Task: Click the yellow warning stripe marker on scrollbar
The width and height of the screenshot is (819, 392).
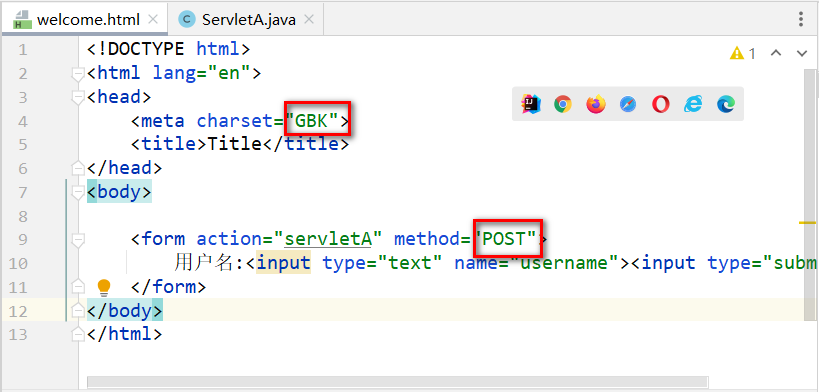Action: [x=808, y=223]
